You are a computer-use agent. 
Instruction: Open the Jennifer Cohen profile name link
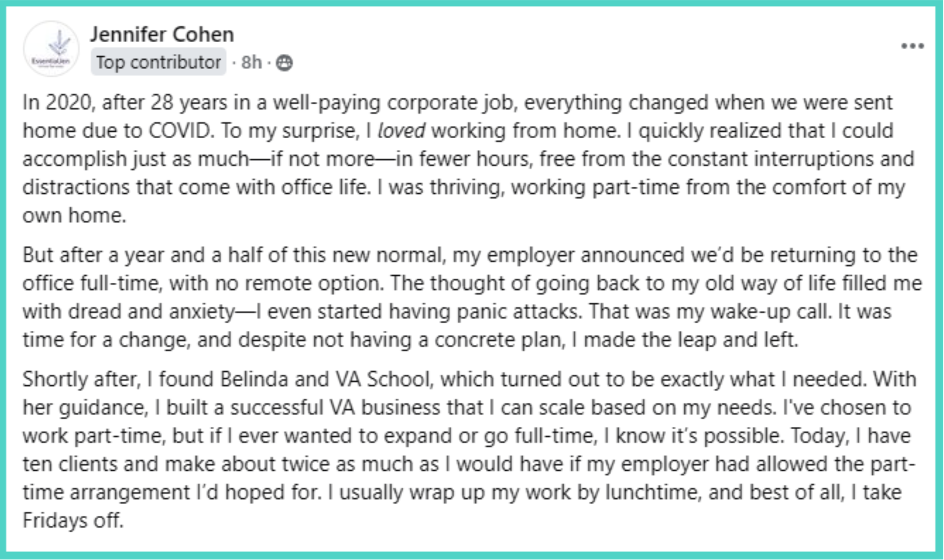[x=162, y=34]
